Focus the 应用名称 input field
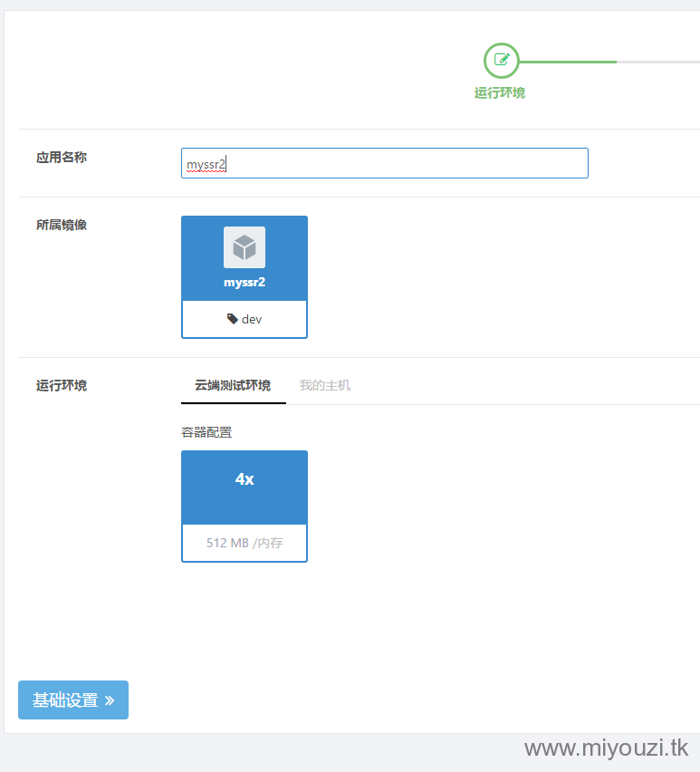Image resolution: width=700 pixels, height=772 pixels. pyautogui.click(x=385, y=163)
